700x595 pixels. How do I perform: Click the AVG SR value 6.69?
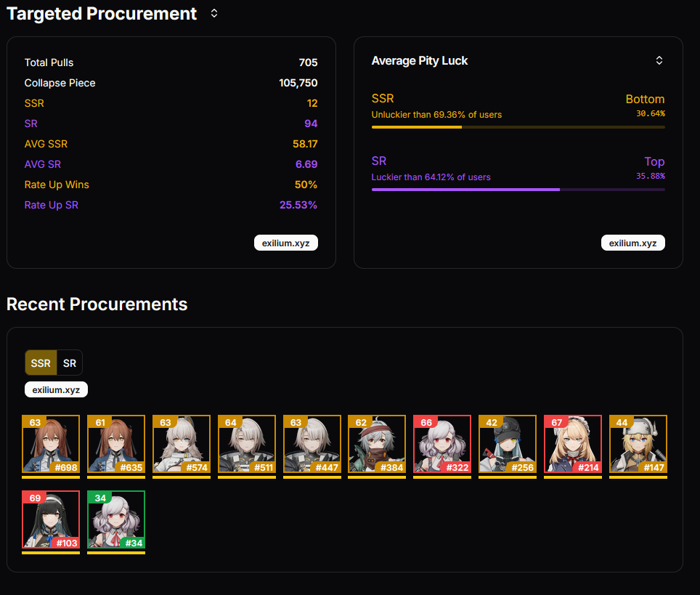coord(306,164)
